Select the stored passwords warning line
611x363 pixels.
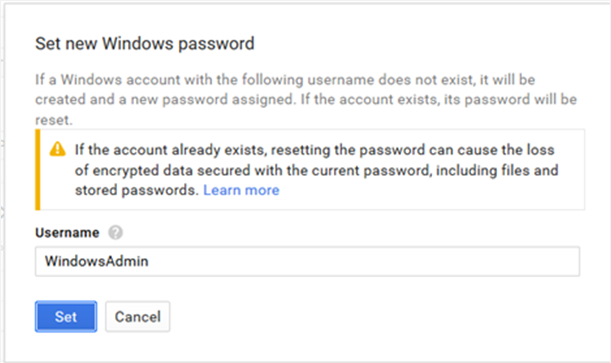pos(177,190)
